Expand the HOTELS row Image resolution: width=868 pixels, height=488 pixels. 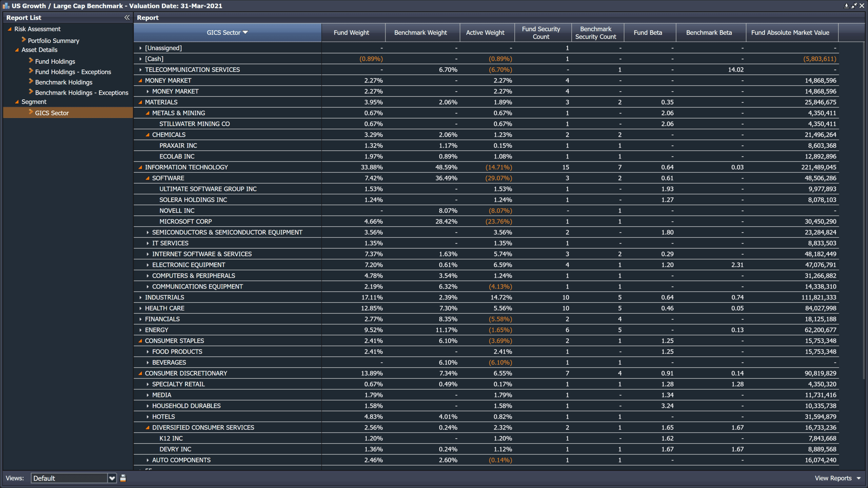tap(147, 417)
